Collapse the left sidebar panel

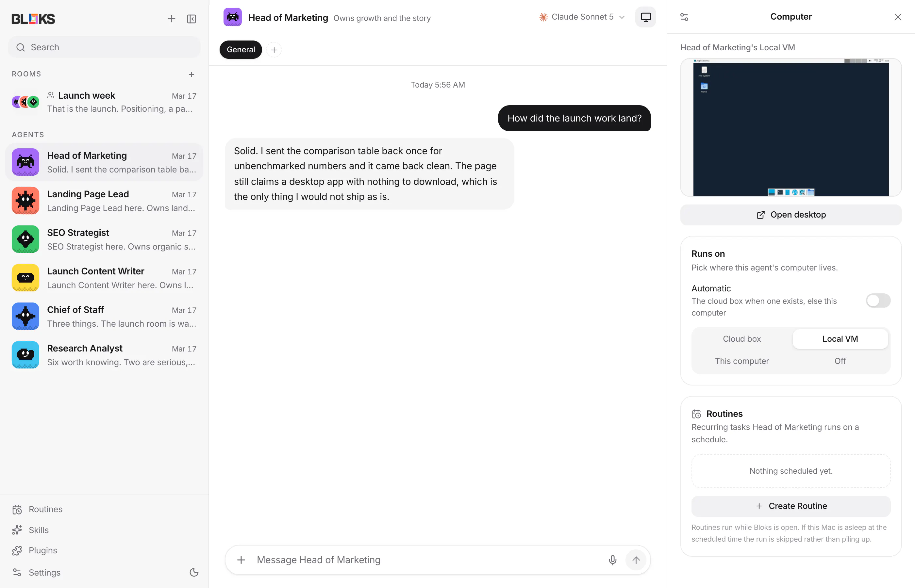click(191, 19)
